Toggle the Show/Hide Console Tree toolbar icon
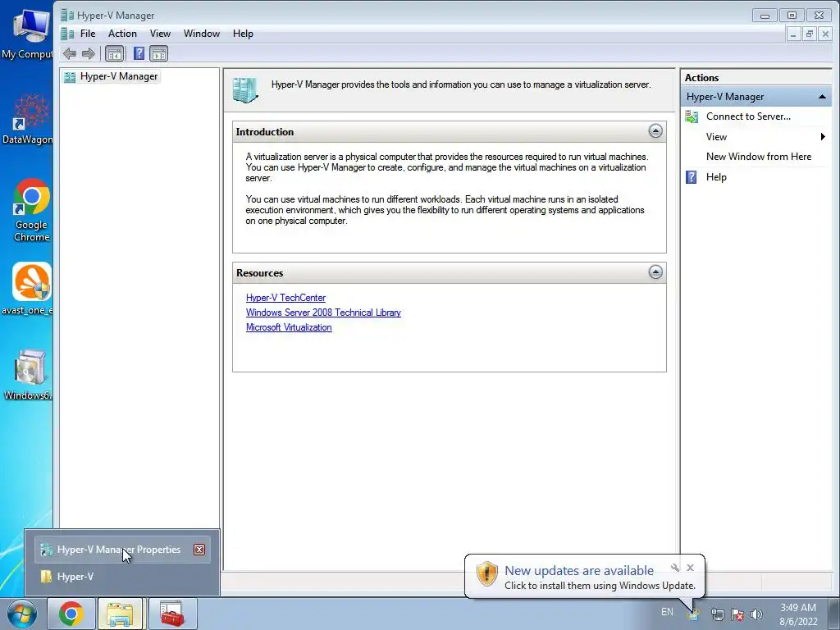840x630 pixels. pos(114,53)
